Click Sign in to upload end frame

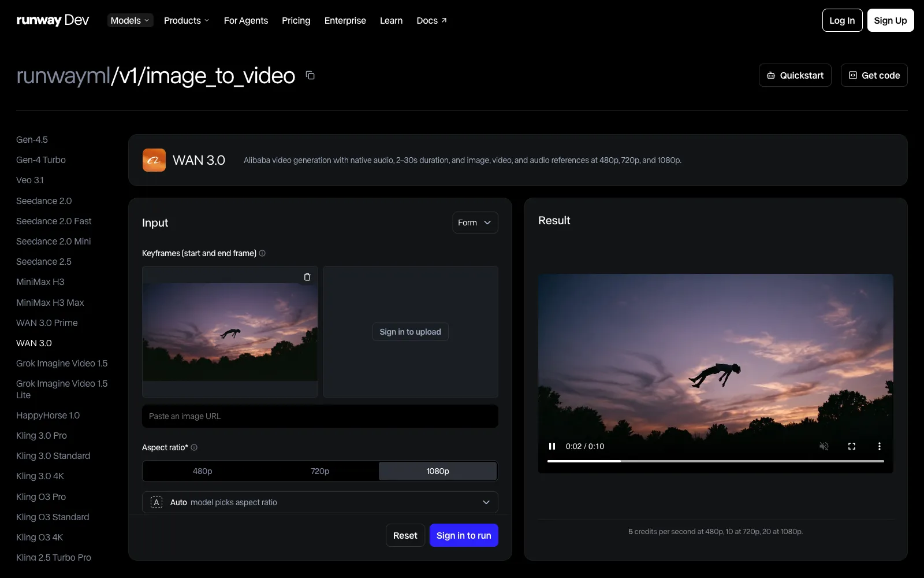[410, 332]
